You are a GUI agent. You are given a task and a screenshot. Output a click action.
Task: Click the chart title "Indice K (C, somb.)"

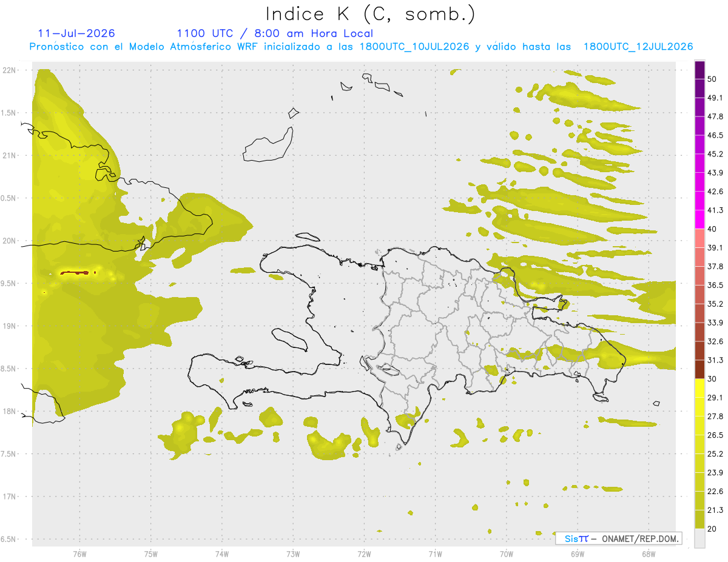[370, 14]
